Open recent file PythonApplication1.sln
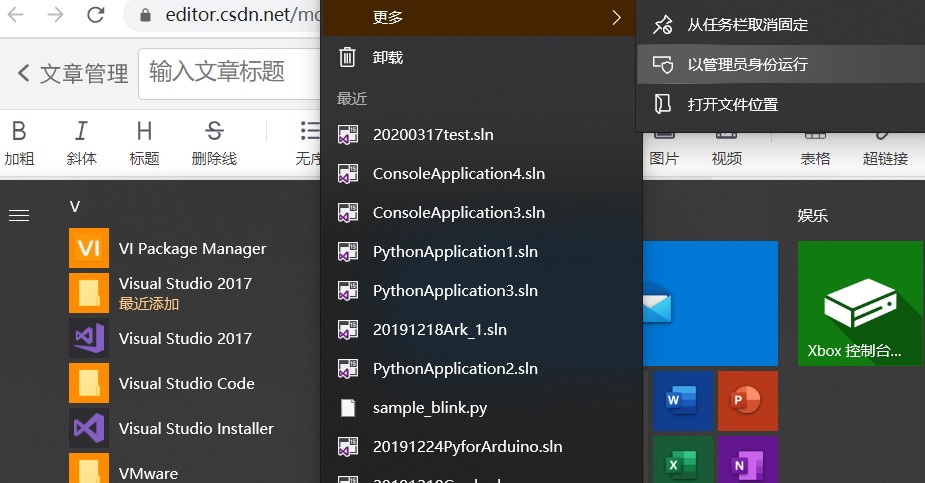This screenshot has height=483, width=925. coord(481,251)
